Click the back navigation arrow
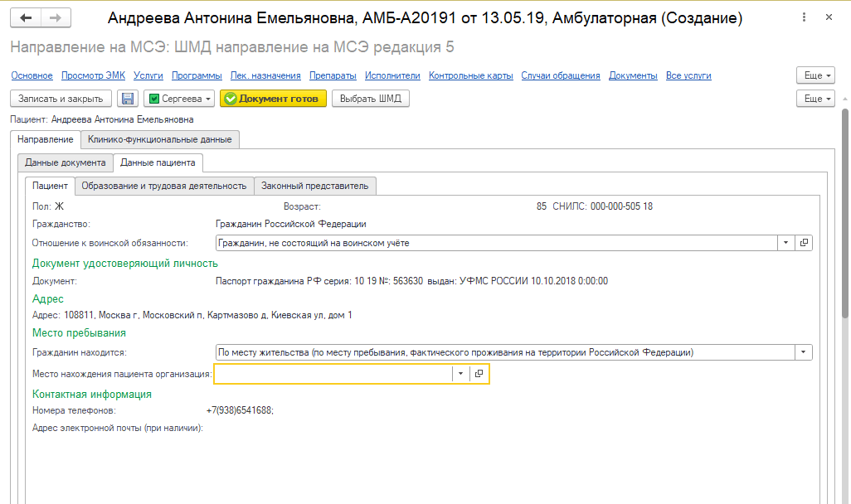This screenshot has height=504, width=851. pos(26,17)
